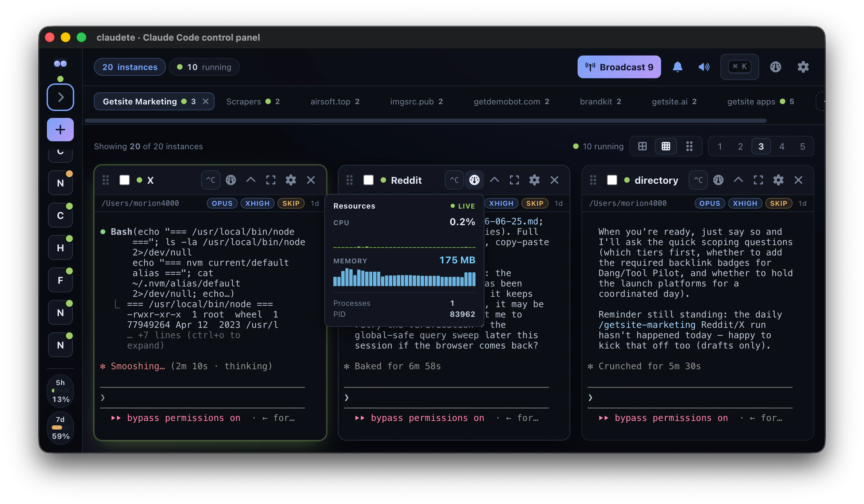This screenshot has height=504, width=864.
Task: Click the Broadcast 9 button
Action: point(619,67)
